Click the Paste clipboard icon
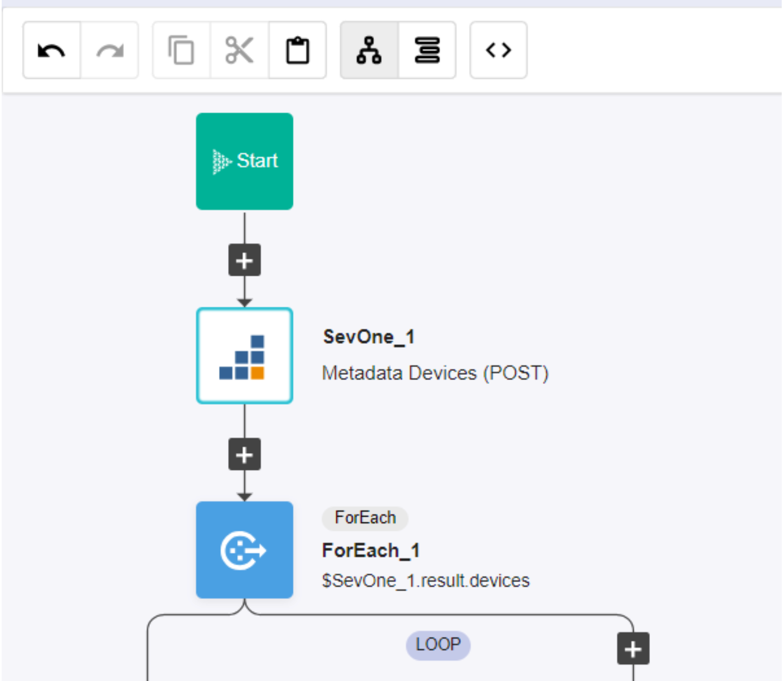 tap(298, 51)
